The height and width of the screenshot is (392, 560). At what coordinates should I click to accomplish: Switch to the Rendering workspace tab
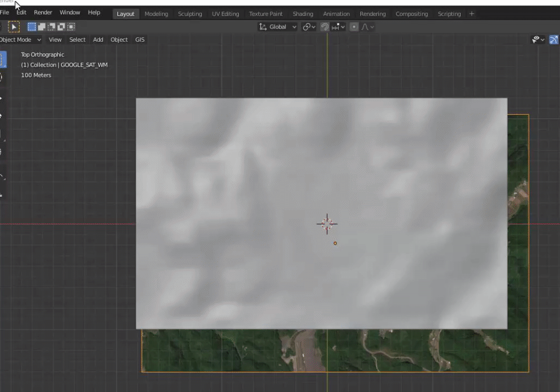[372, 14]
